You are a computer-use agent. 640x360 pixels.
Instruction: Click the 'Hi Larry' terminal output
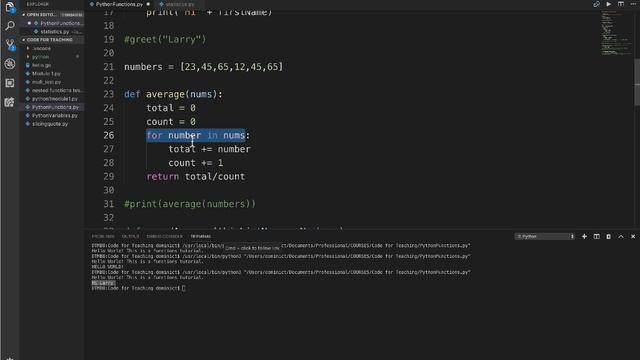click(103, 283)
